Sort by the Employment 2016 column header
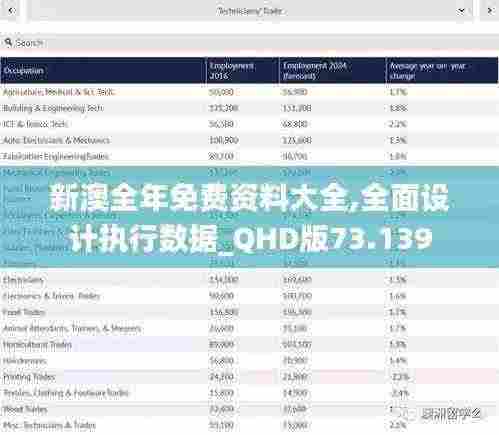This screenshot has width=499, height=435. coord(243,71)
